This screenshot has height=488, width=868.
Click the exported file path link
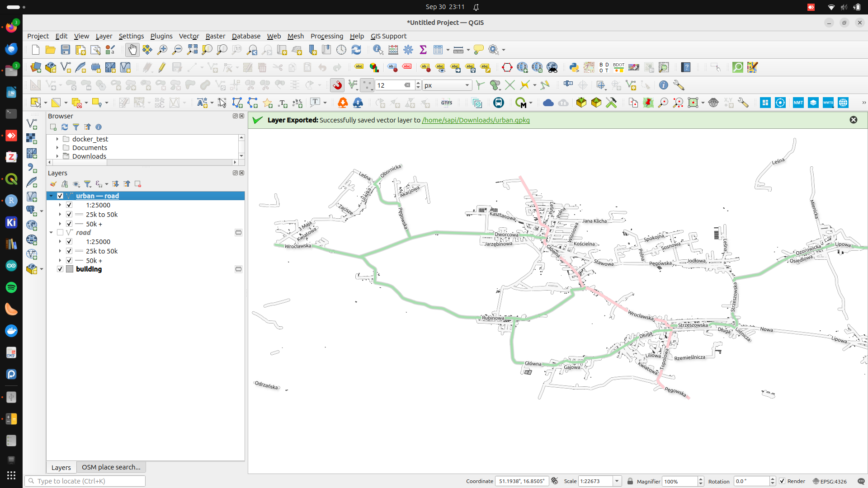click(x=475, y=120)
